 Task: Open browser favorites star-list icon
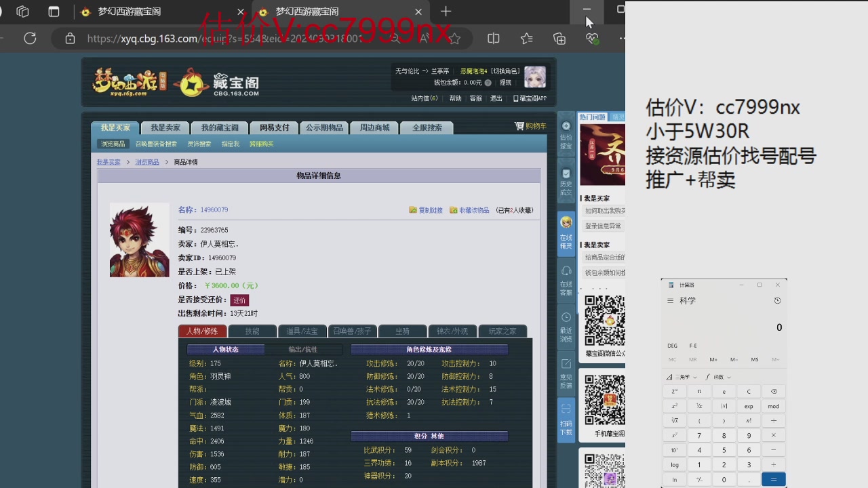(x=527, y=39)
